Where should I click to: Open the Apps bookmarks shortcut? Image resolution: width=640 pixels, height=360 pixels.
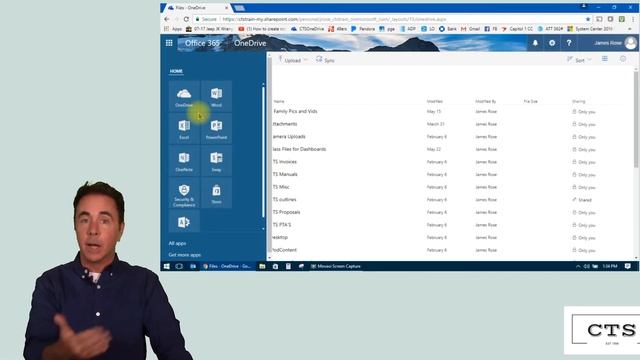[x=173, y=29]
